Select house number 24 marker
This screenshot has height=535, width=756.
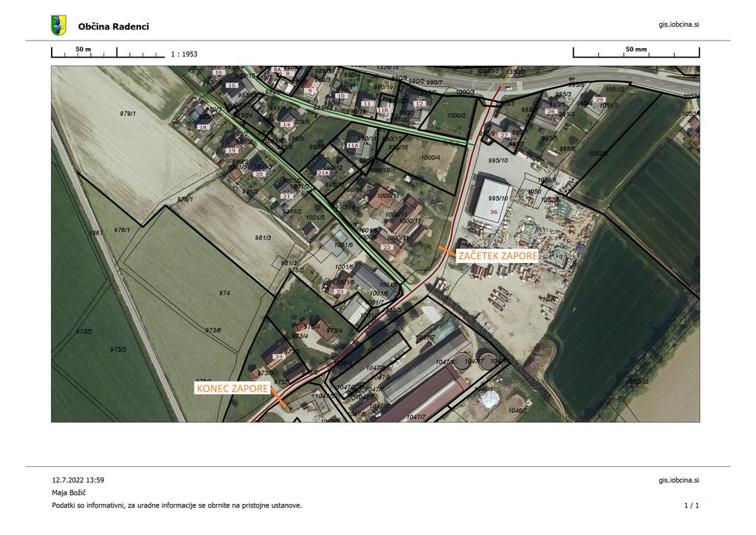coord(278,357)
